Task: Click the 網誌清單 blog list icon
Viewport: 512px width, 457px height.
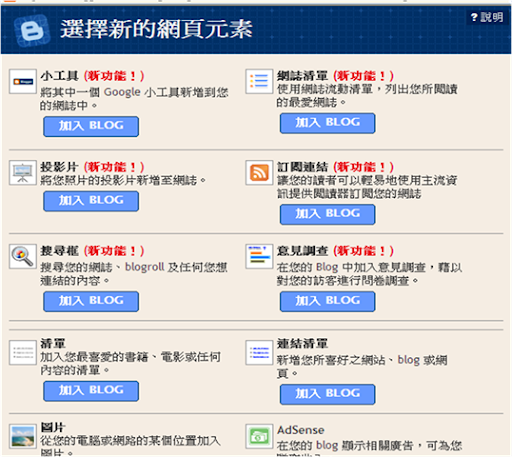Action: point(259,81)
